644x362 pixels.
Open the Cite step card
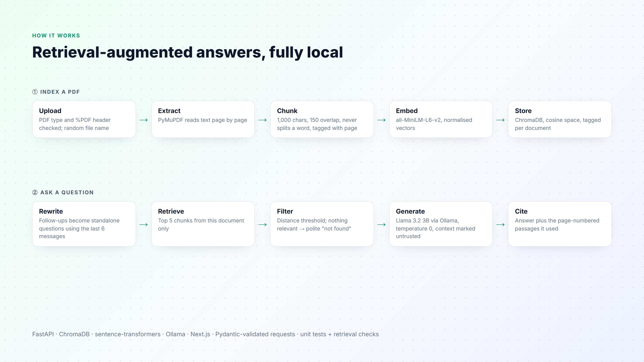[x=560, y=224]
